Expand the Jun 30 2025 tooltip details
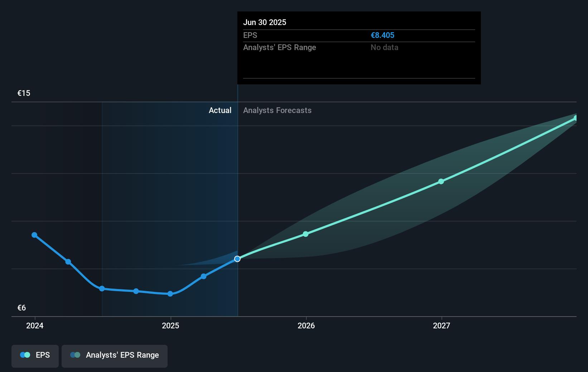The image size is (588, 372). 358,48
